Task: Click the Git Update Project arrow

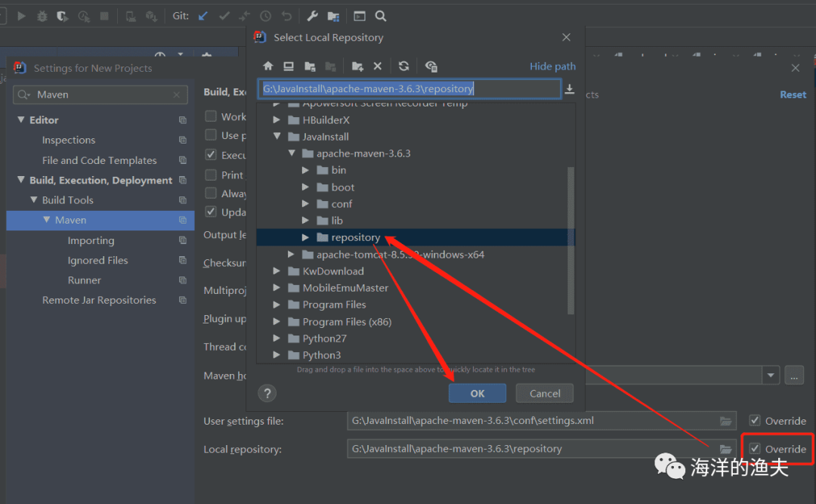Action: point(203,16)
